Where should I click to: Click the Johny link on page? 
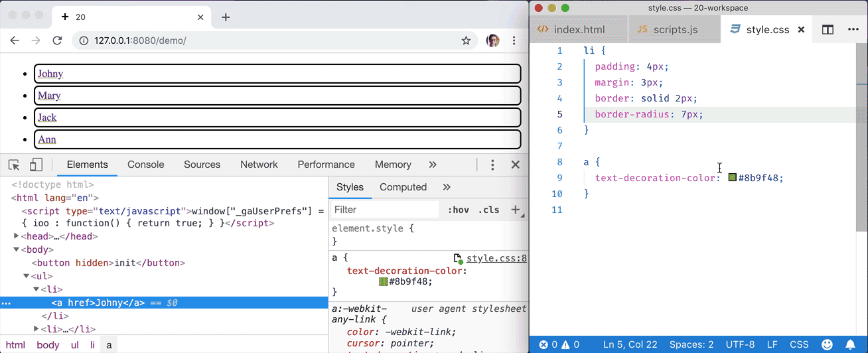50,74
